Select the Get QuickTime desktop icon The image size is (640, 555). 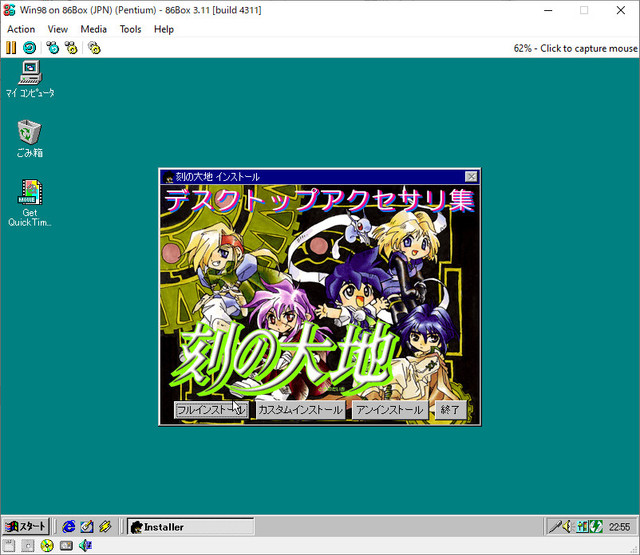click(30, 203)
